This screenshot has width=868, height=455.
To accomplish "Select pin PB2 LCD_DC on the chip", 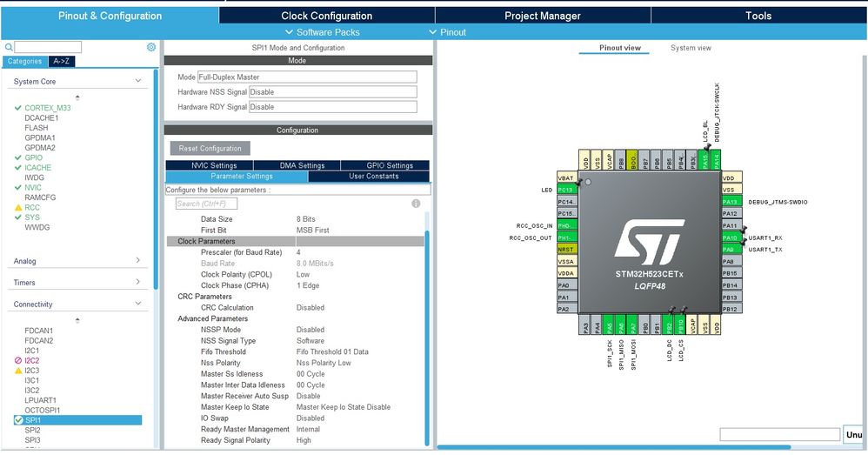I will point(669,325).
